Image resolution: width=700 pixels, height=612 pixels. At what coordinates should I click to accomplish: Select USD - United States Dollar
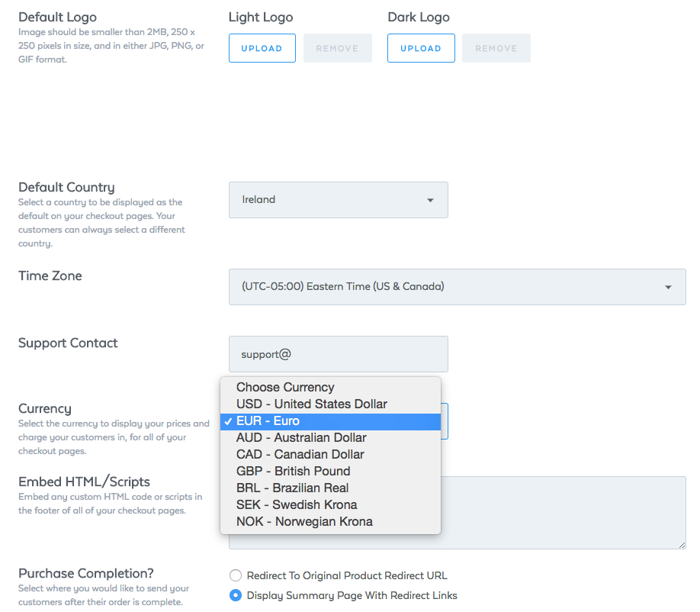point(330,404)
